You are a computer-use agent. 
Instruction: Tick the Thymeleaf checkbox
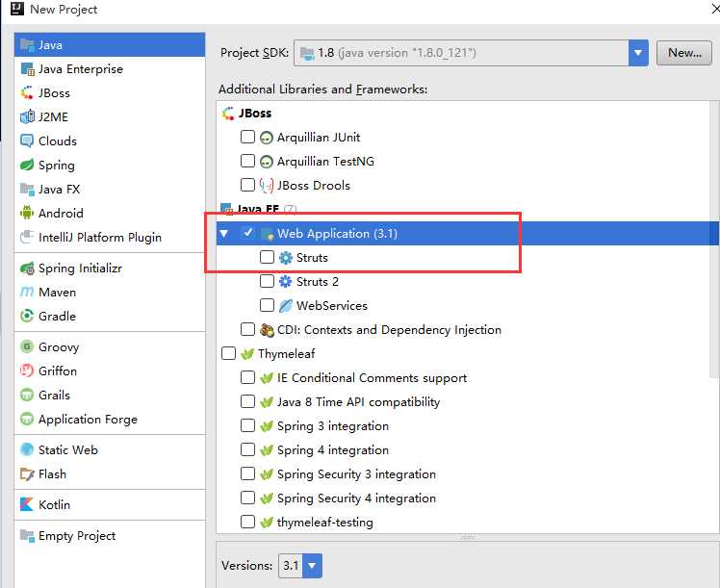click(228, 353)
